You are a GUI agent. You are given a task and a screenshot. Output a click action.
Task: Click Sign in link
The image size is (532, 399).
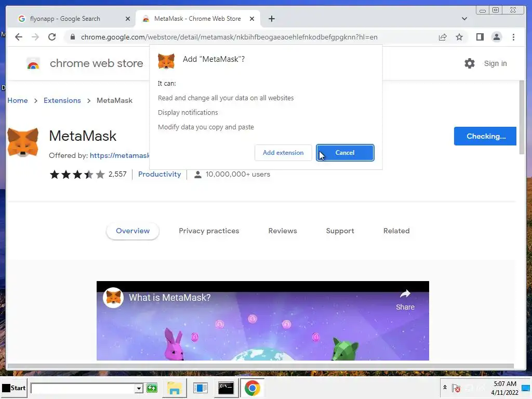click(x=495, y=63)
